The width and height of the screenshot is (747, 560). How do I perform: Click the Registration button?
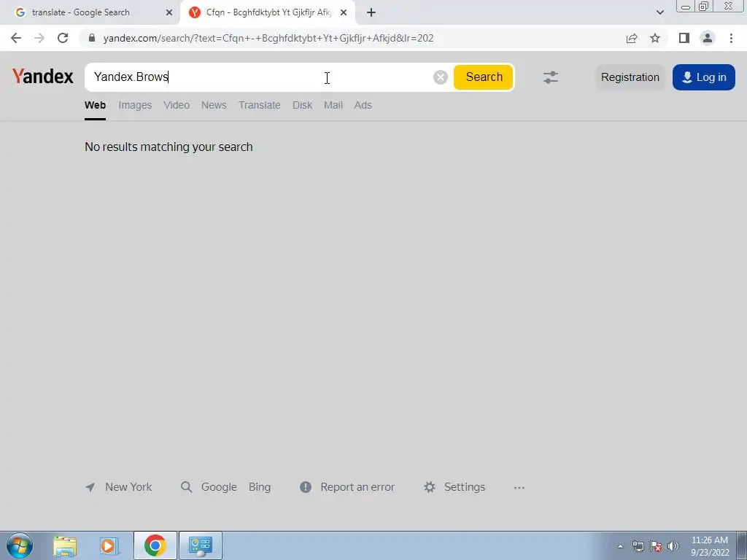point(630,77)
